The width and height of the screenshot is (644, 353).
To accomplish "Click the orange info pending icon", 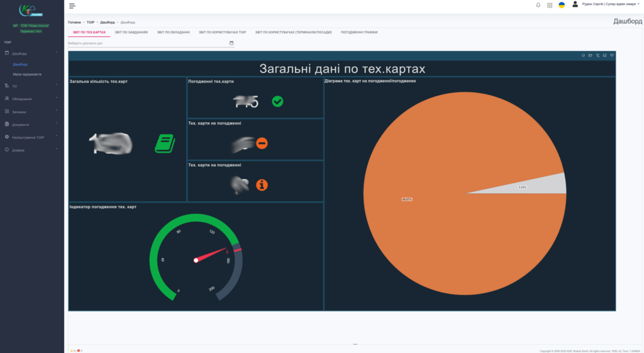I will click(x=262, y=185).
